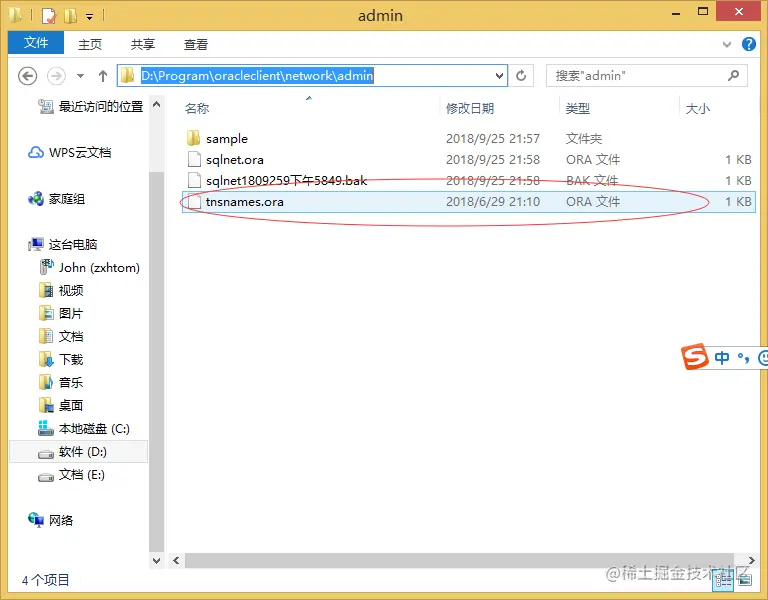Open the address bar history dropdown
The image size is (768, 600).
click(x=499, y=76)
